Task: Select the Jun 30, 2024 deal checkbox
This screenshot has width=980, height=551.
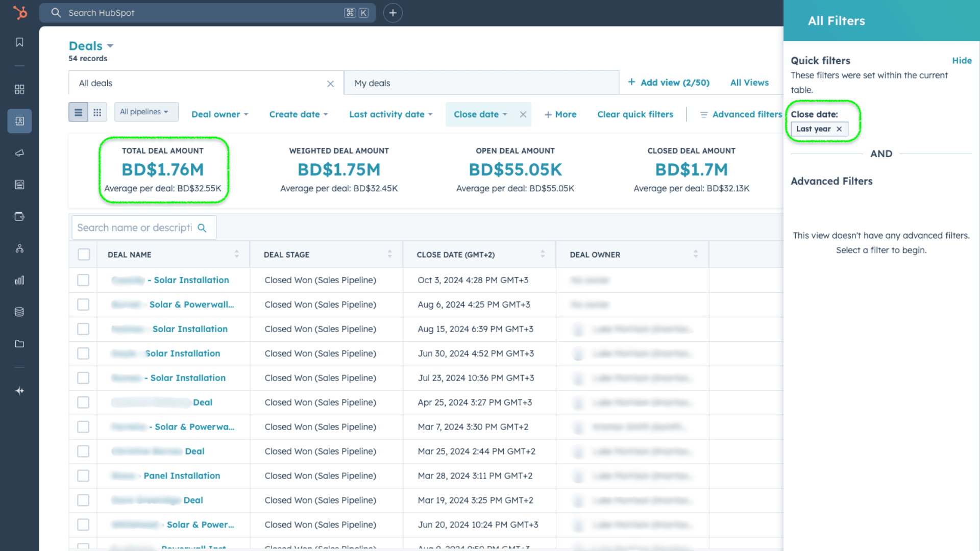Action: 83,354
